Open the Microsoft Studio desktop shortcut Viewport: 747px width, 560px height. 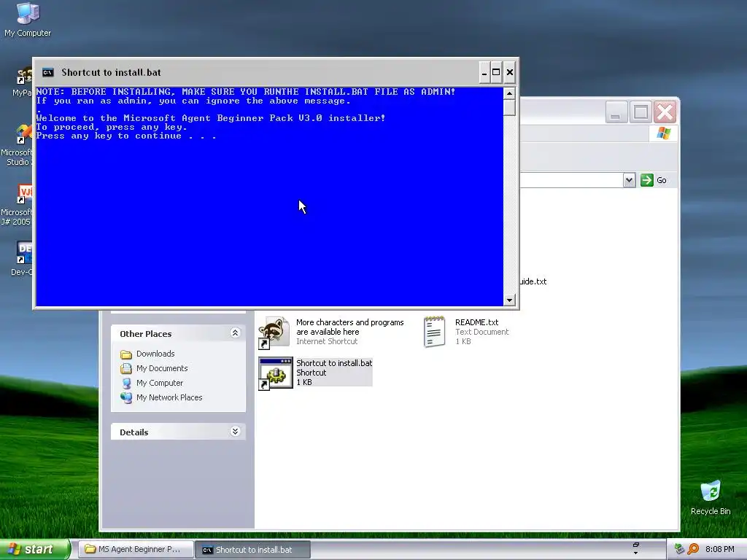pos(19,145)
